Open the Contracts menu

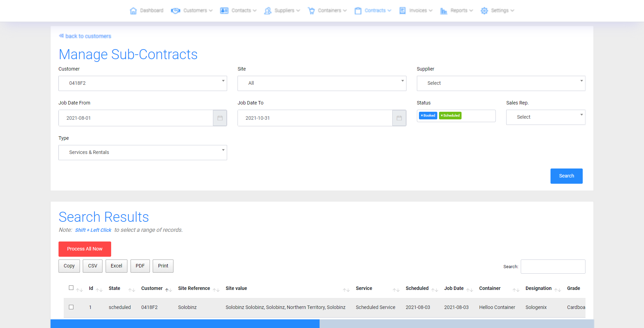[375, 11]
